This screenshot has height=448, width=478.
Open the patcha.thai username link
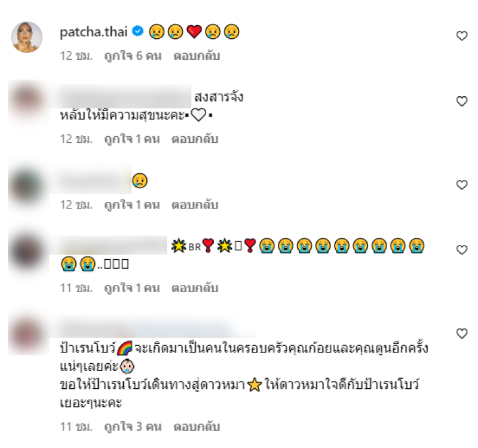94,32
